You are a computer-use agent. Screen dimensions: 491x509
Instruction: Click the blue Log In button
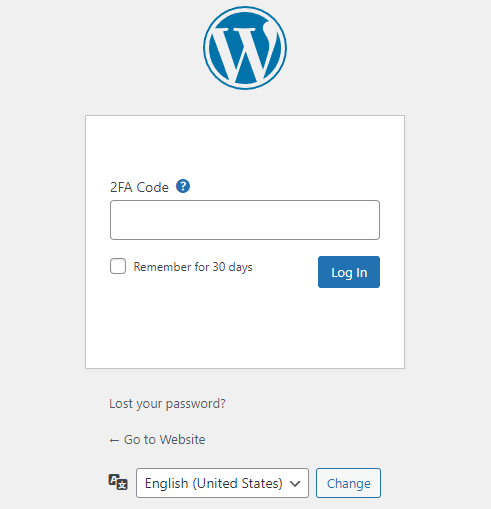(x=349, y=272)
